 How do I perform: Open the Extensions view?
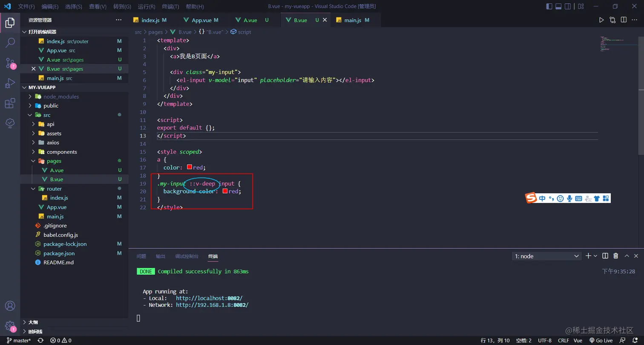point(10,103)
